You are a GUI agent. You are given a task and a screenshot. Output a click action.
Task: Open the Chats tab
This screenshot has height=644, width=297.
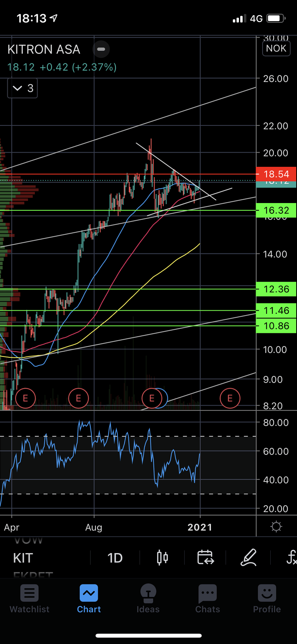click(x=207, y=599)
